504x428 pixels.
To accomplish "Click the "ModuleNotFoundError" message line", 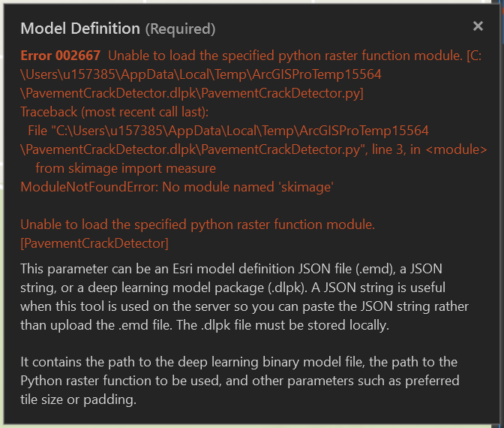I will 176,187.
